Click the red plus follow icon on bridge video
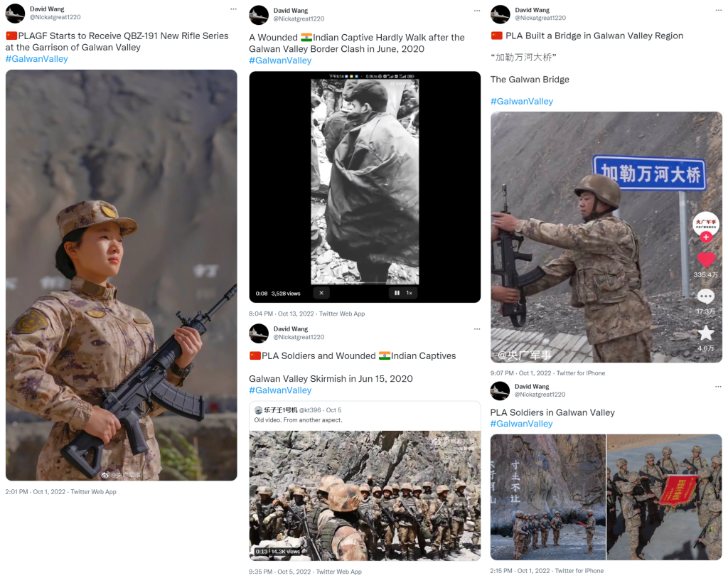The height and width of the screenshot is (578, 728). coord(706,237)
